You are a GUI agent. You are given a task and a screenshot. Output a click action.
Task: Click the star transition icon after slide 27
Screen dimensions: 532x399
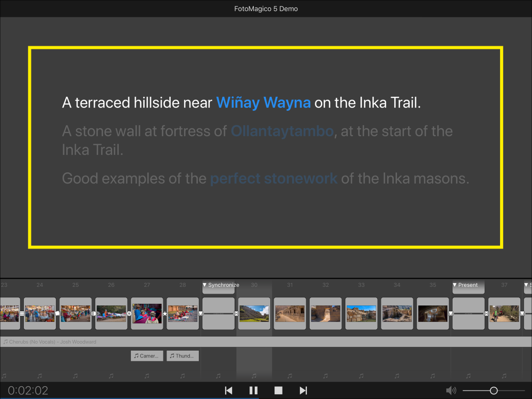click(x=164, y=314)
